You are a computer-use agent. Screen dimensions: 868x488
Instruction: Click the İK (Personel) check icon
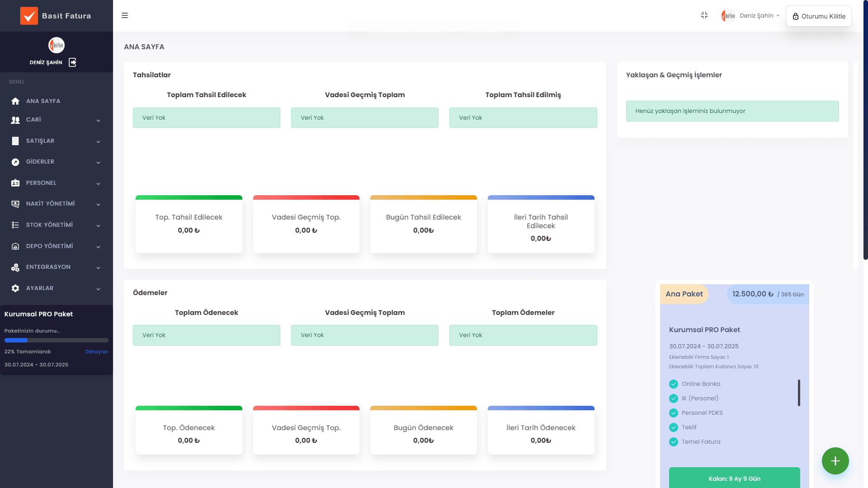pyautogui.click(x=674, y=399)
